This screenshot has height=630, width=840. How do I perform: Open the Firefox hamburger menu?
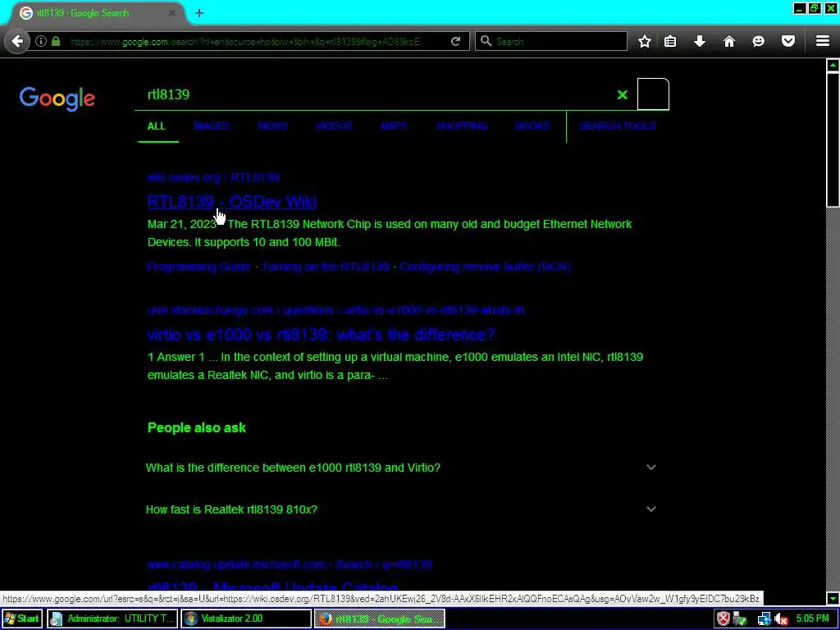click(x=823, y=41)
